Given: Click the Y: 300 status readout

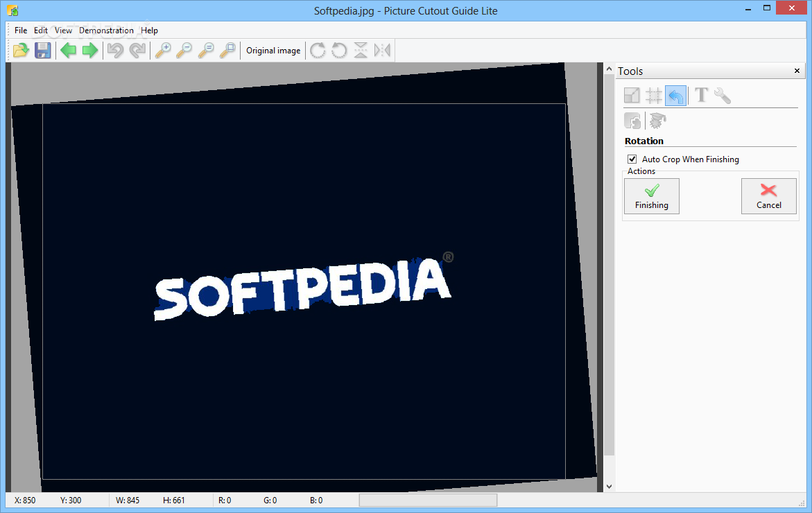Looking at the screenshot, I should pyautogui.click(x=71, y=500).
